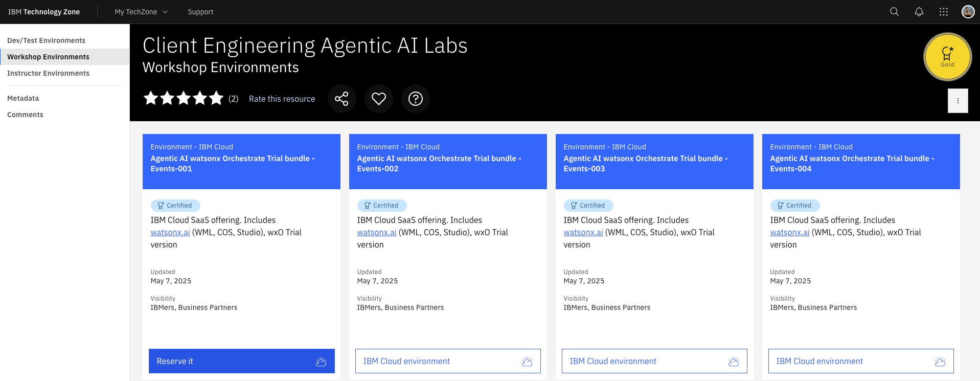Reserve the Events-001 environment

tap(241, 361)
